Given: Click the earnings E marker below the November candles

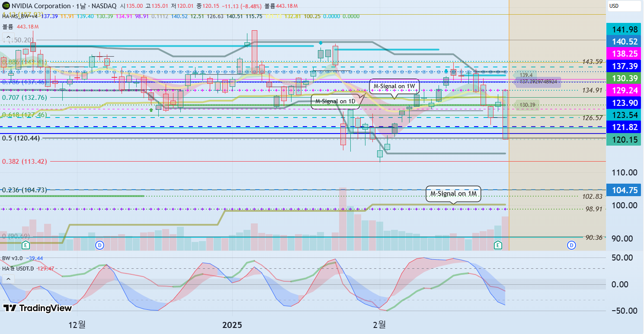Looking at the screenshot, I should tap(26, 245).
